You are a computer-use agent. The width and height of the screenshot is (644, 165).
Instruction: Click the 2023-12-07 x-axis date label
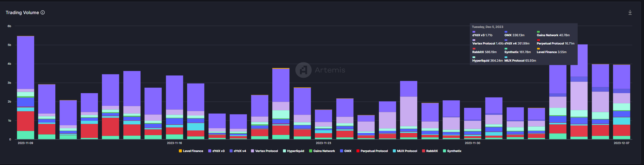(x=621, y=143)
